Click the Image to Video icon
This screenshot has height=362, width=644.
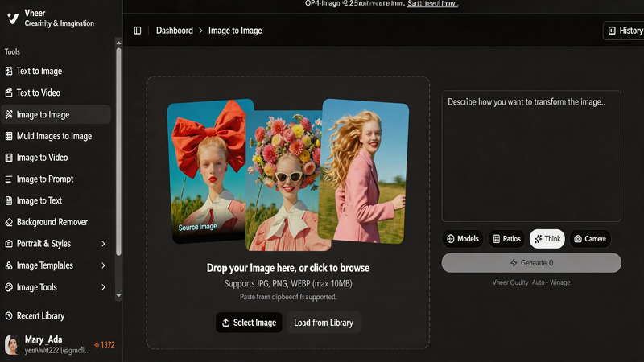[x=9, y=158]
